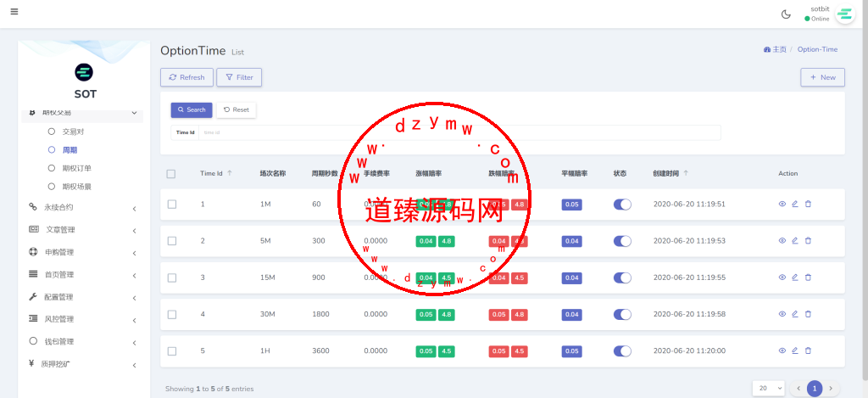Edit the 15M row
The height and width of the screenshot is (398, 868).
pos(795,277)
